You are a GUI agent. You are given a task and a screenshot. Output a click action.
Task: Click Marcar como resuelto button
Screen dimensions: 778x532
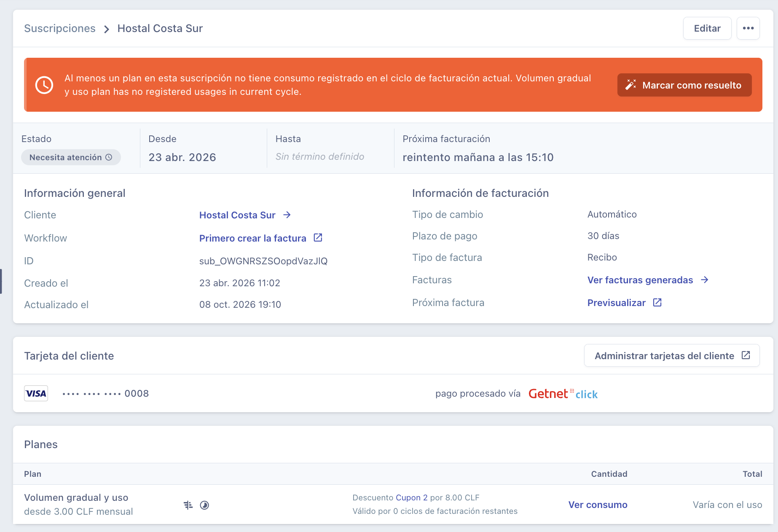[x=684, y=85]
